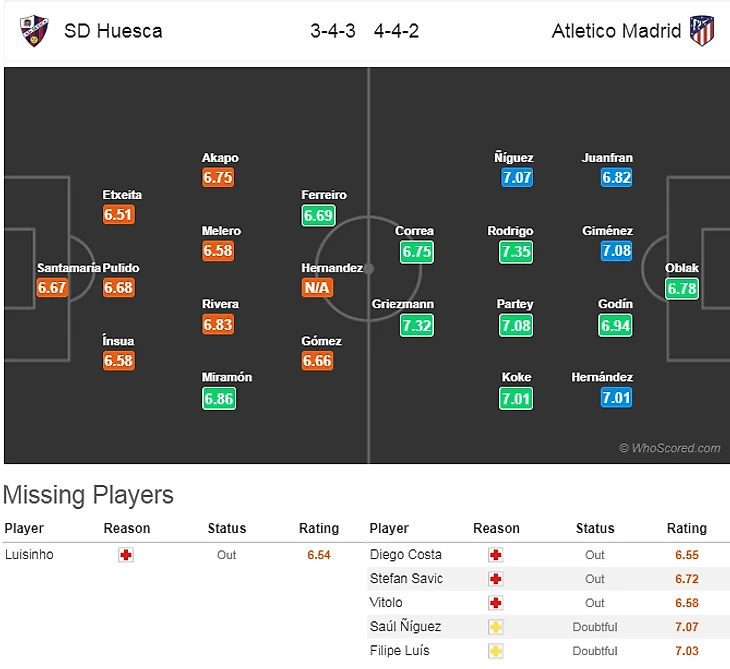Select Santamaría's 6.67 rating badge

point(52,288)
